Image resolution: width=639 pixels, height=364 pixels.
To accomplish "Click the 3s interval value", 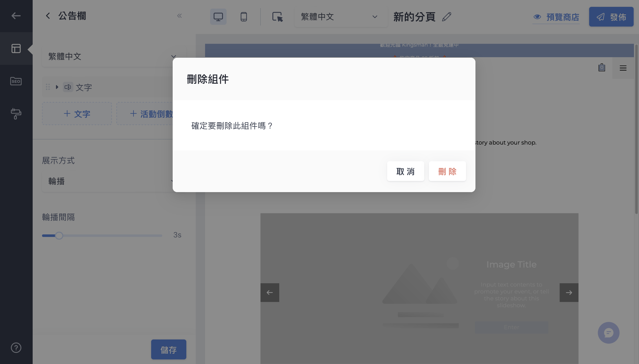I will [177, 235].
